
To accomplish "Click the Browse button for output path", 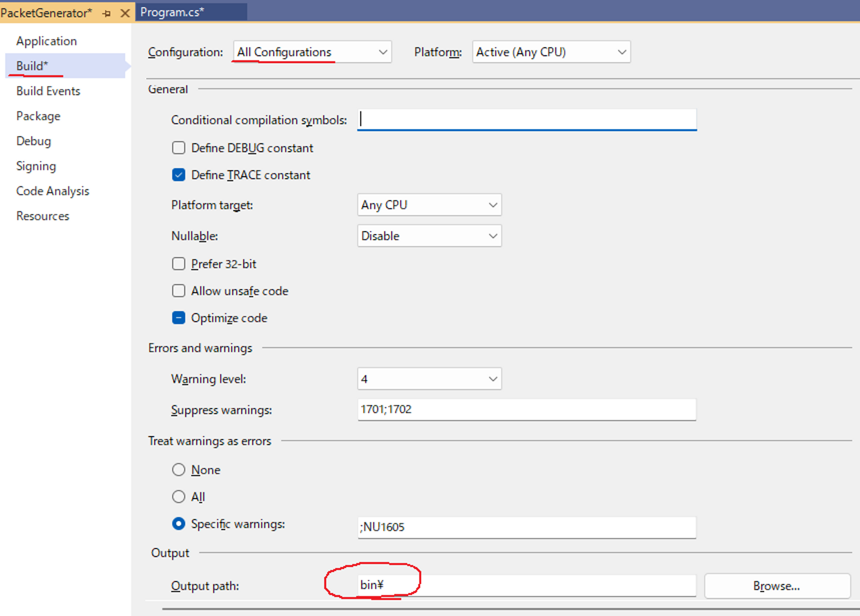I will tap(777, 586).
